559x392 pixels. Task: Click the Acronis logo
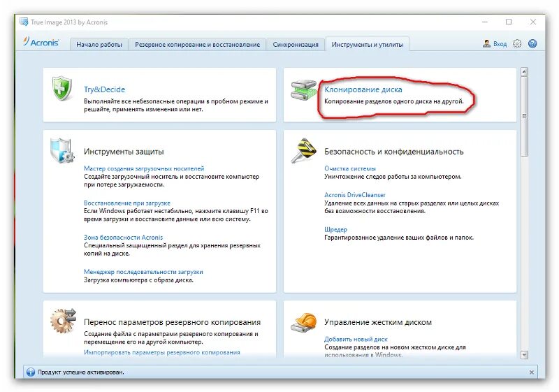tap(41, 42)
